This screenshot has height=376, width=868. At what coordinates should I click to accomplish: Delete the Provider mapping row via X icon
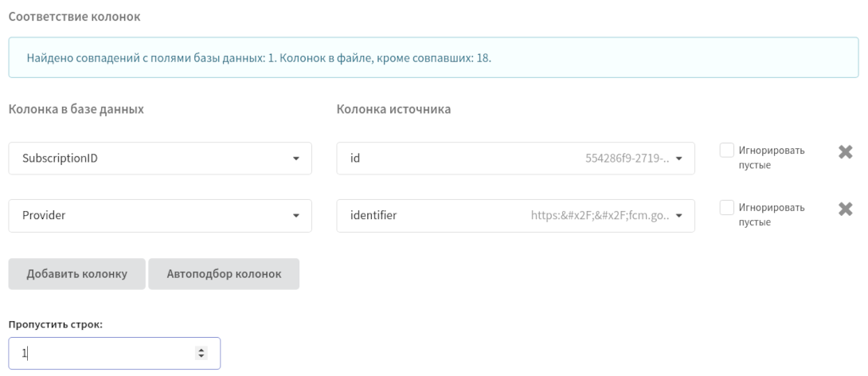[845, 209]
